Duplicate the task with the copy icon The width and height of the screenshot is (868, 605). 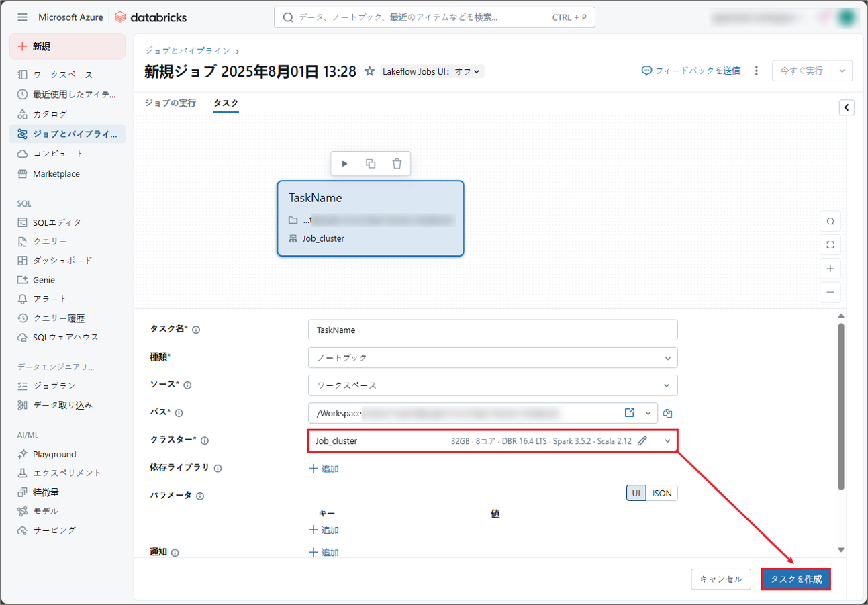click(371, 164)
